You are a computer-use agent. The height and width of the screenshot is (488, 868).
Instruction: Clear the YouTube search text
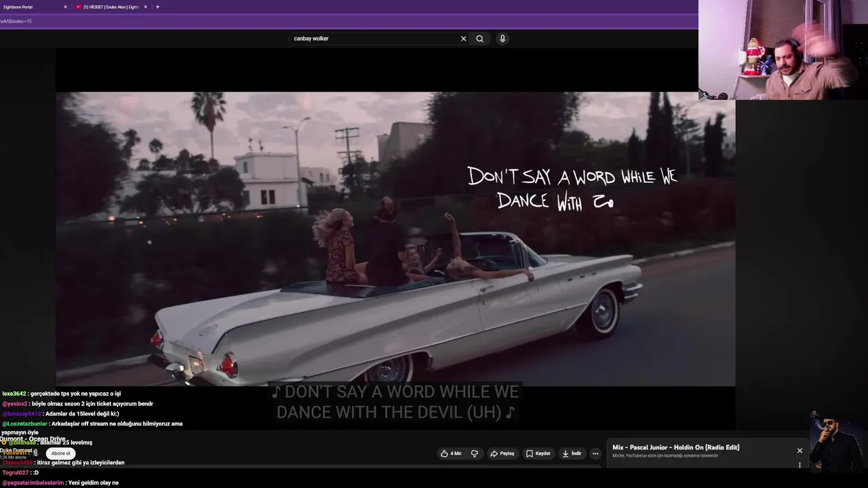pos(464,39)
